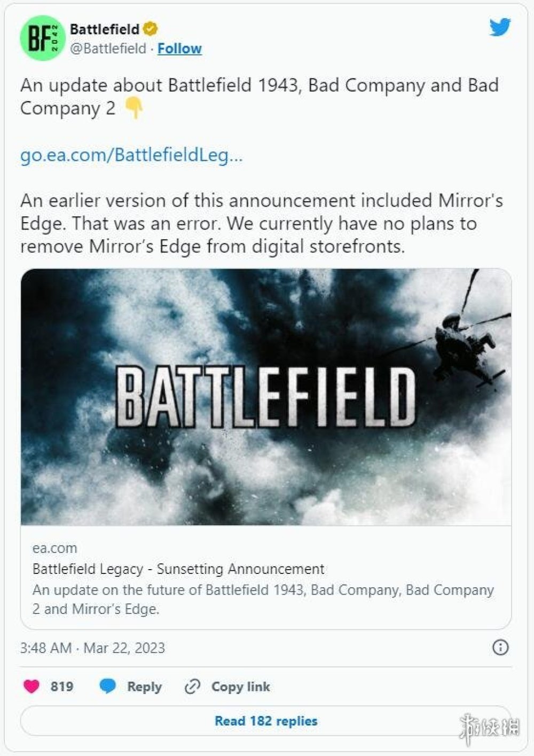Click the 3:48 AM Mar 22 timestamp
Viewport: 534px width, 756px height.
(92, 648)
